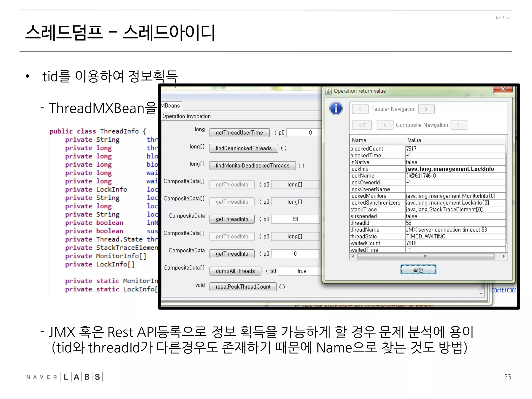Viewport: 532px width, 399px height.
Task: Invoke findDeadlockedThreads operation
Action: coord(243,148)
